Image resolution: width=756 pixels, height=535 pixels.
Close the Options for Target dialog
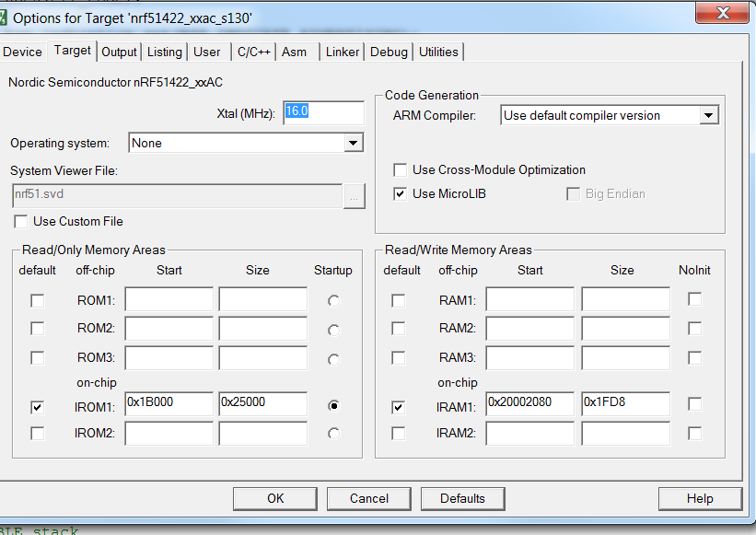(x=723, y=13)
